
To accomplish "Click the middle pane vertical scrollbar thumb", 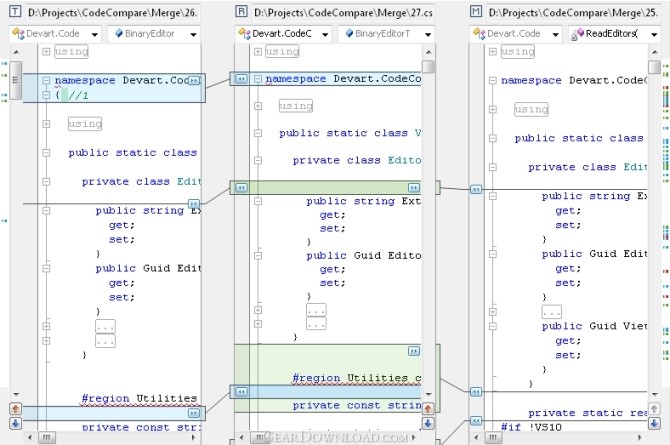I will 428,67.
